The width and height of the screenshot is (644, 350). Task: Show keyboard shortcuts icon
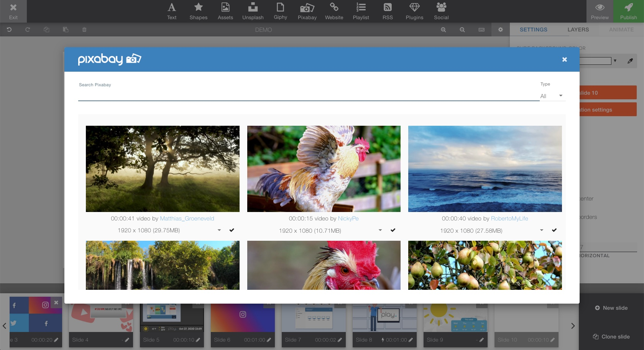pyautogui.click(x=481, y=30)
